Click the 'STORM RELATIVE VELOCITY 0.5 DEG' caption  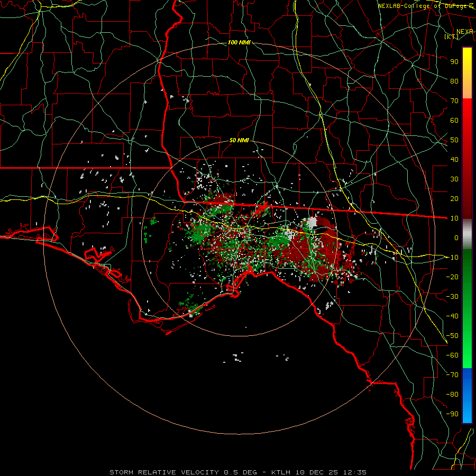coord(183,472)
